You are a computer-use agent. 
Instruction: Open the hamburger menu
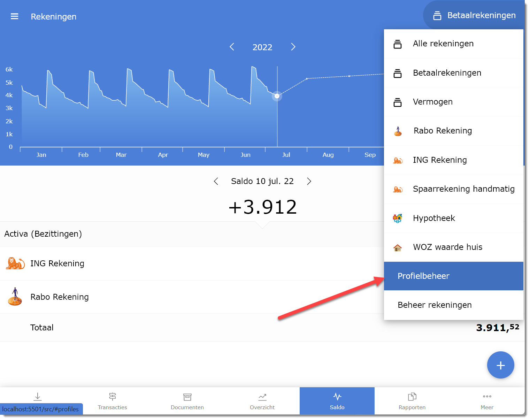point(14,16)
